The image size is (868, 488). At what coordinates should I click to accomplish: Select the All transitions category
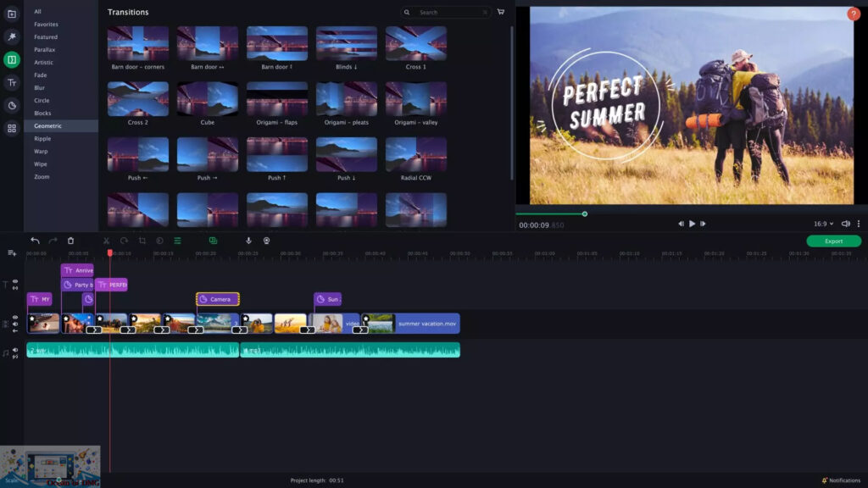[x=37, y=11]
